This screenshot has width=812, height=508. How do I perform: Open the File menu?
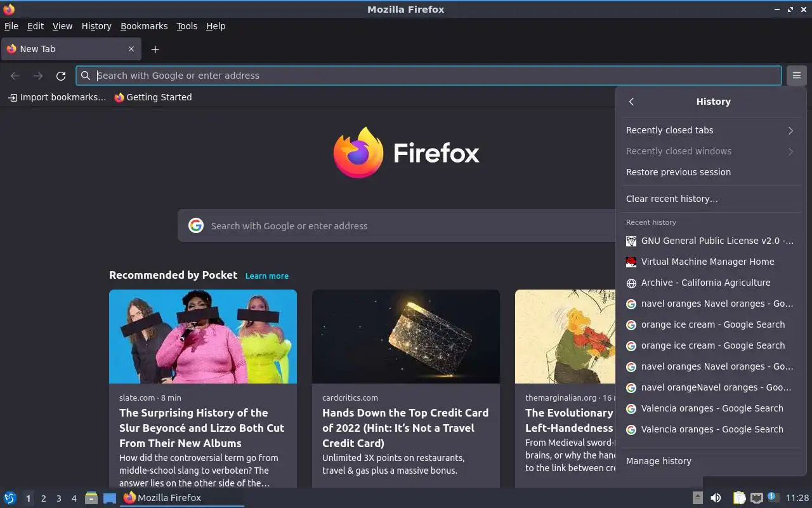point(11,26)
